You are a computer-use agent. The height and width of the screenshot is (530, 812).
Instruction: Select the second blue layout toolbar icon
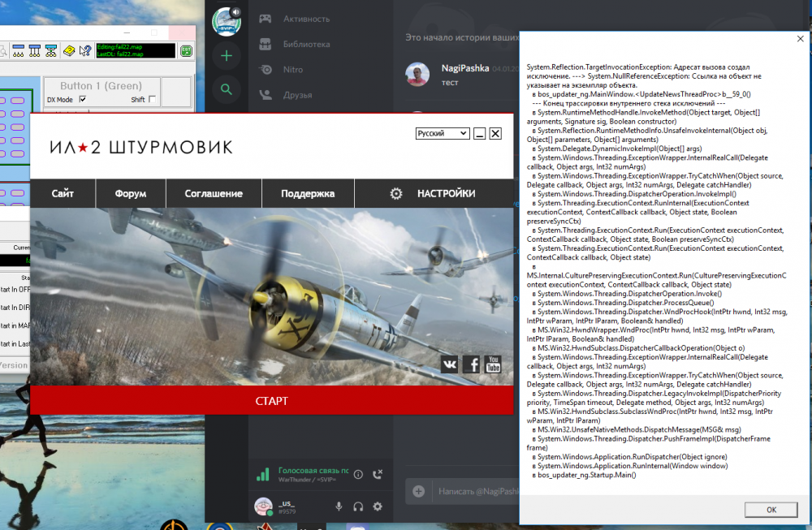click(x=35, y=50)
